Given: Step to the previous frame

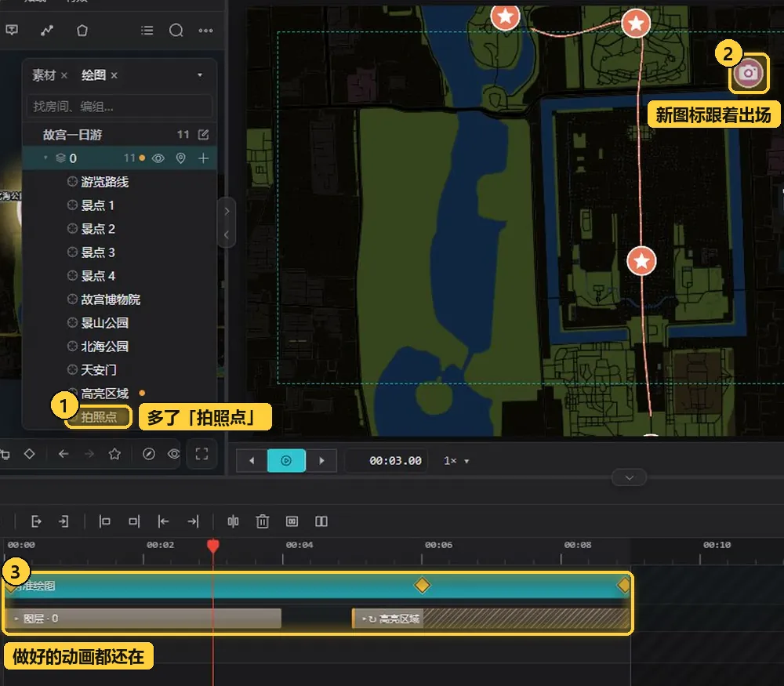Looking at the screenshot, I should coord(252,460).
